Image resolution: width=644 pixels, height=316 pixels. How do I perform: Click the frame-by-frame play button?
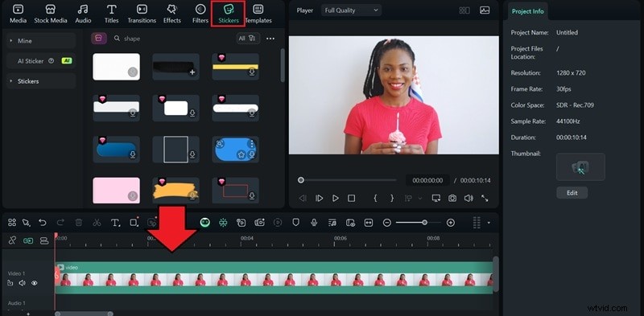[x=319, y=199]
